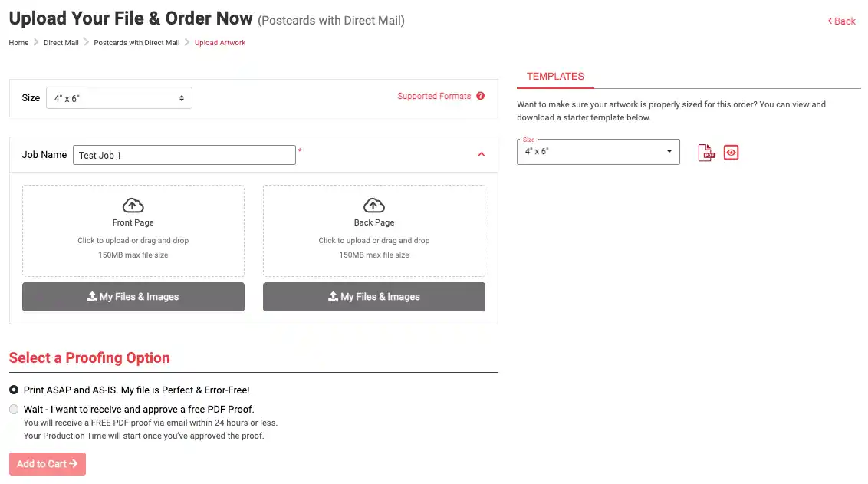Open the Supported Formats link

coord(434,97)
